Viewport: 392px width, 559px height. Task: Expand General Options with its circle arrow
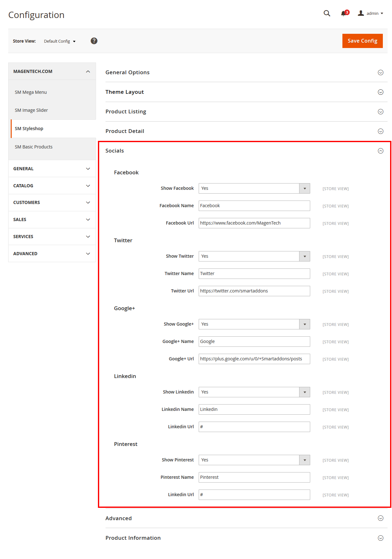(381, 73)
